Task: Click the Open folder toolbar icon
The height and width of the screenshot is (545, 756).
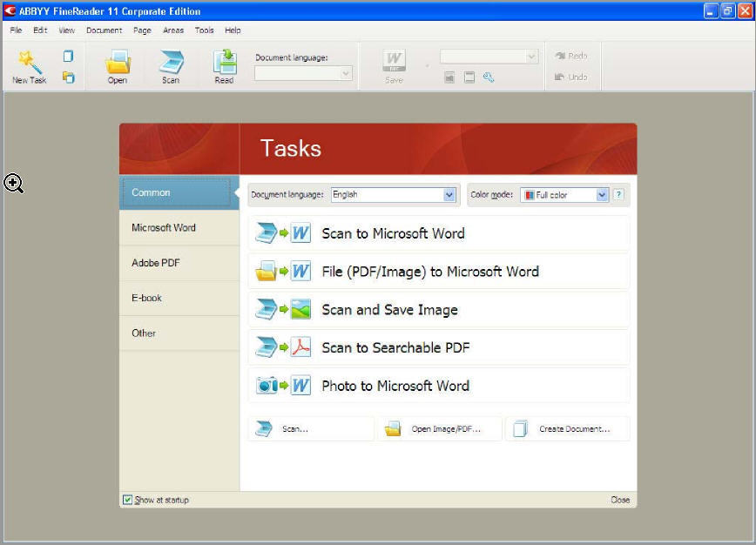Action: pyautogui.click(x=118, y=62)
